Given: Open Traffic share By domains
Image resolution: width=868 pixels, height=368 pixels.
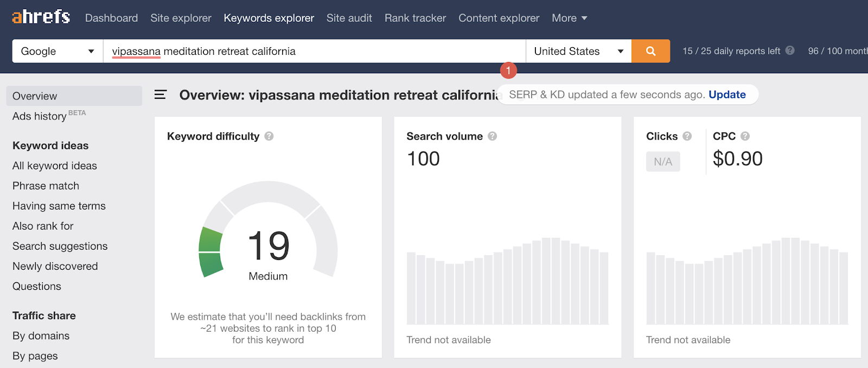Looking at the screenshot, I should (41, 335).
